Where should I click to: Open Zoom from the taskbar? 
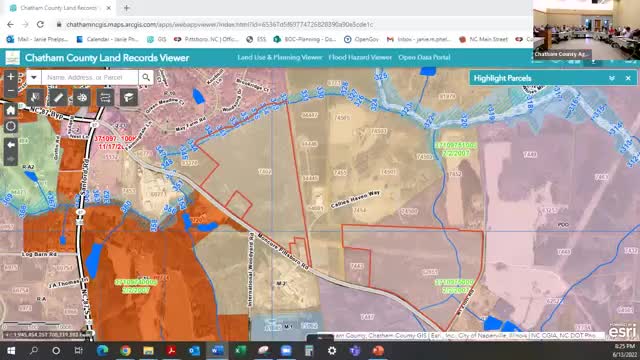pyautogui.click(x=286, y=351)
